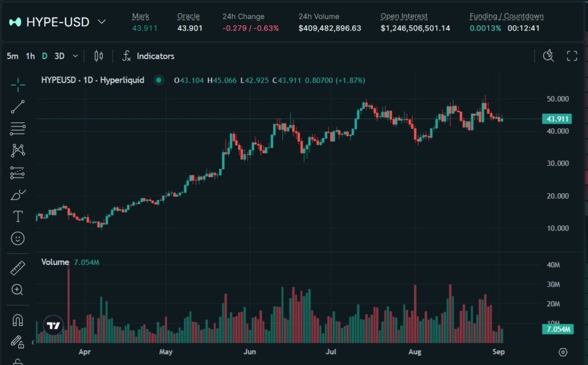Select the D daily timeframe

point(45,56)
